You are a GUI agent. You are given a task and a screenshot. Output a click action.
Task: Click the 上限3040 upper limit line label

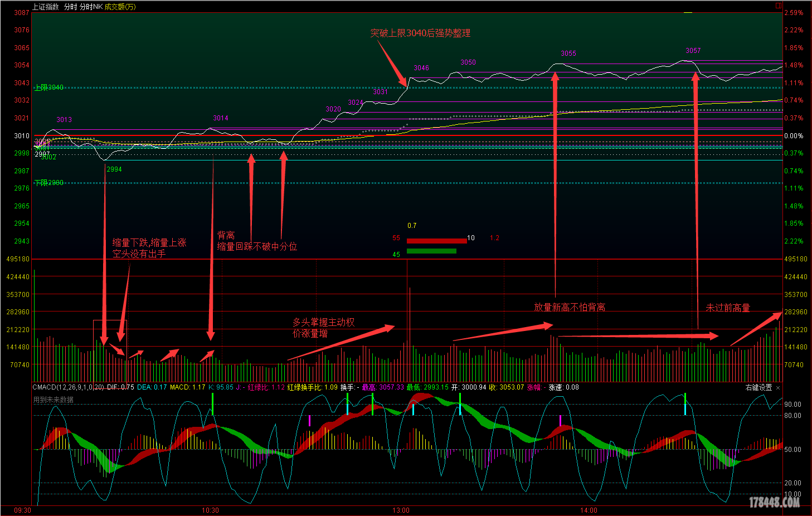point(50,87)
